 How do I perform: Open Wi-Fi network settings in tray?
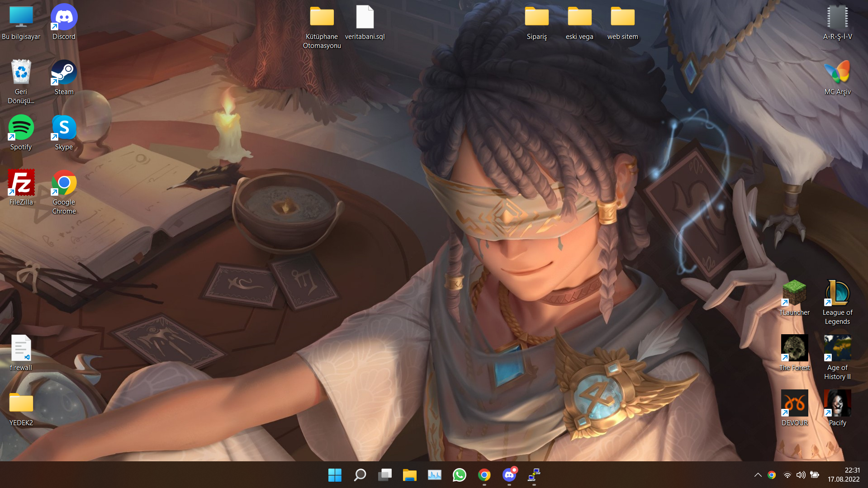[787, 475]
